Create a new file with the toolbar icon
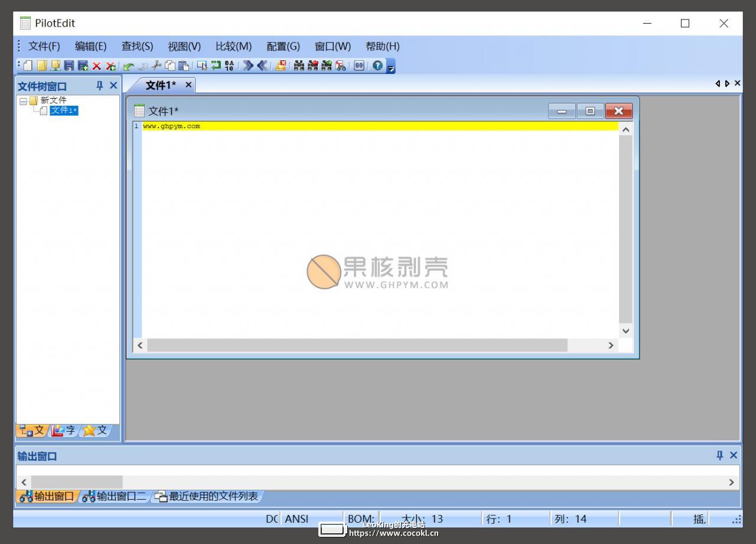This screenshot has height=544, width=756. pyautogui.click(x=28, y=66)
